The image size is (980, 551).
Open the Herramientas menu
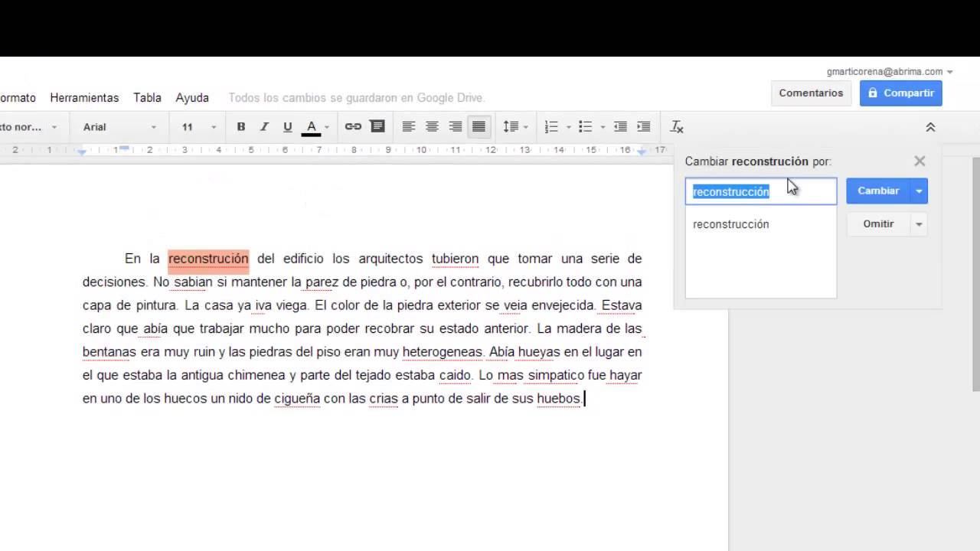(84, 97)
